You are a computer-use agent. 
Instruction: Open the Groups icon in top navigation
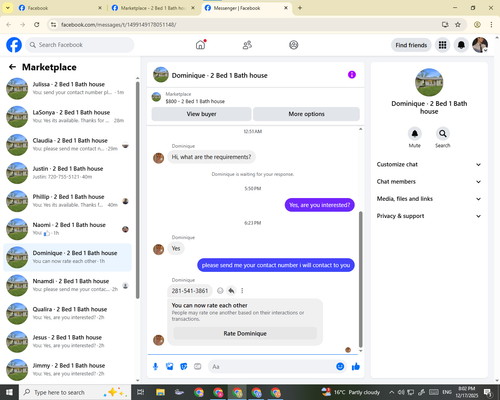point(294,45)
